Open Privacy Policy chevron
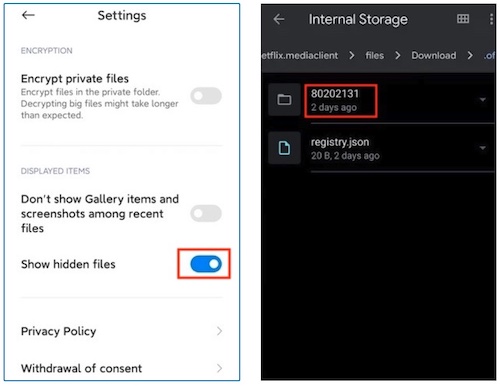 (219, 331)
